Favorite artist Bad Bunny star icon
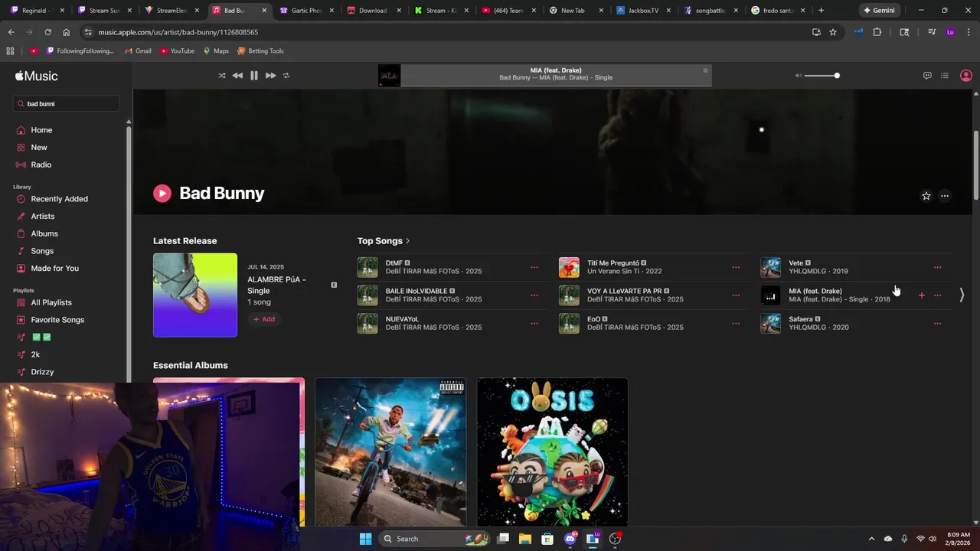 [926, 196]
